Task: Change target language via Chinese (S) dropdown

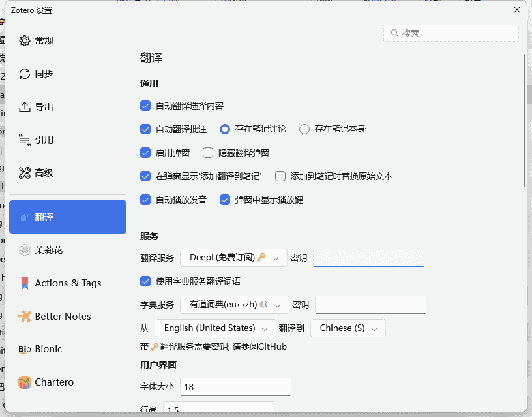Action: pyautogui.click(x=348, y=328)
